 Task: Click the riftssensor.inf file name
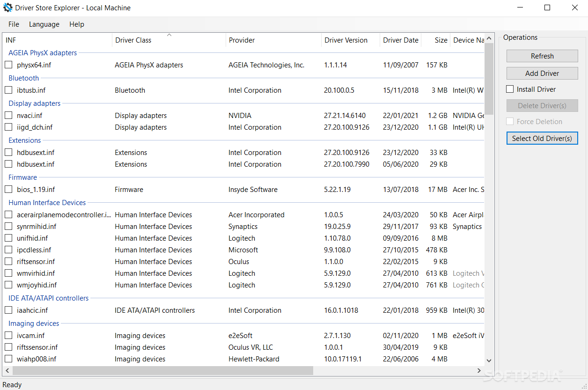tap(37, 347)
